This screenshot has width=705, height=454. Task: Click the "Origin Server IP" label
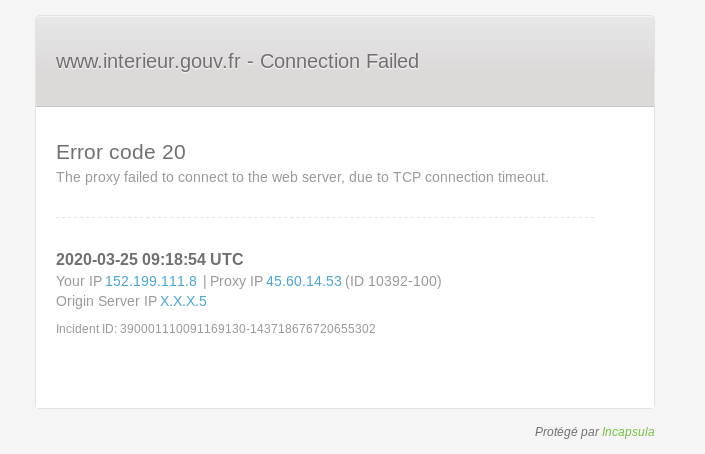click(106, 301)
